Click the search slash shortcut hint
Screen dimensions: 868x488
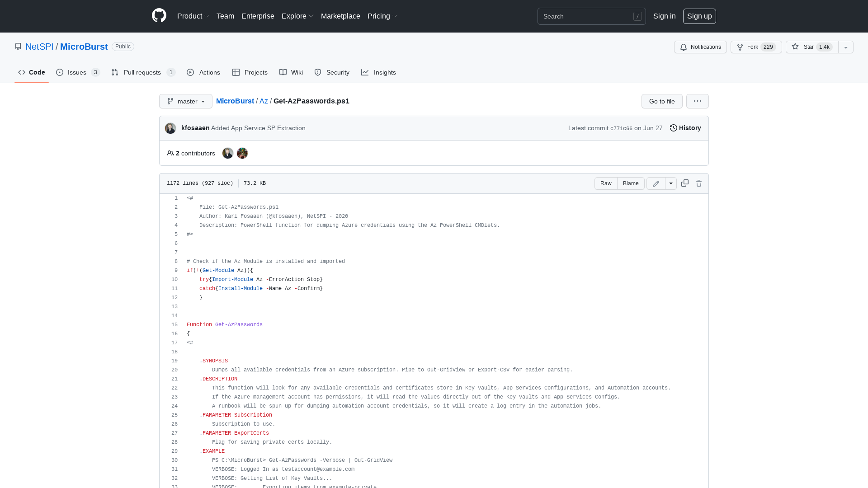click(x=637, y=16)
